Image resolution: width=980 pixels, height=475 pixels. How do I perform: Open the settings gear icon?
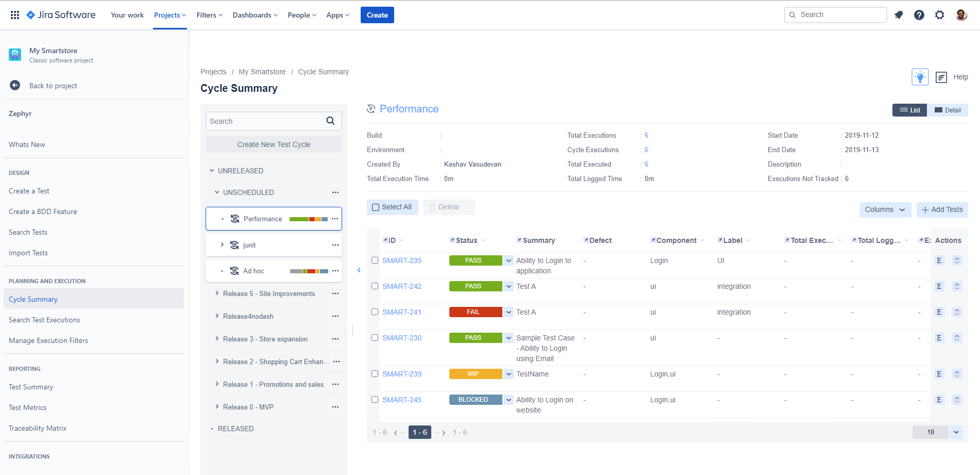pos(940,15)
